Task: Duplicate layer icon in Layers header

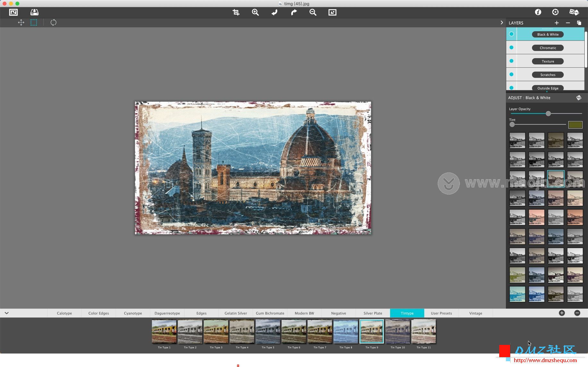Action: click(579, 23)
